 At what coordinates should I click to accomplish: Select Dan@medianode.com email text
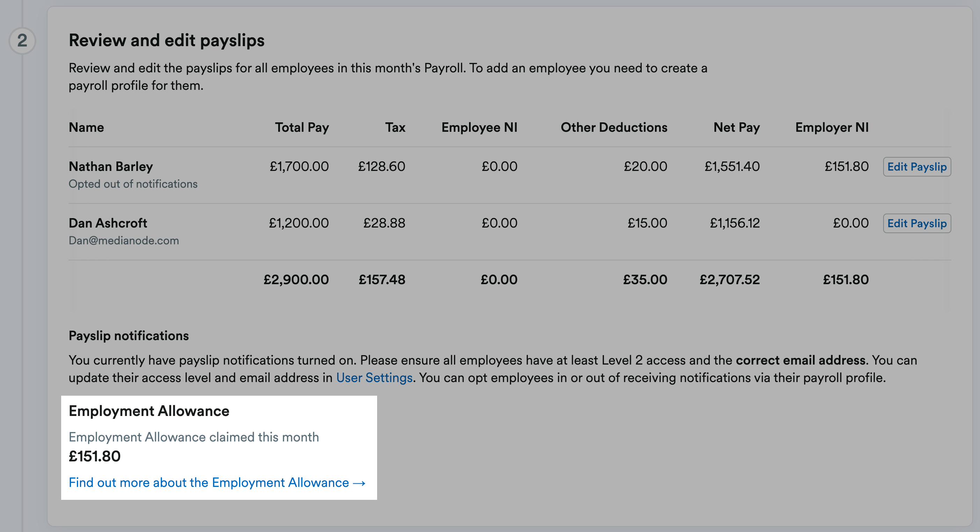pos(124,240)
